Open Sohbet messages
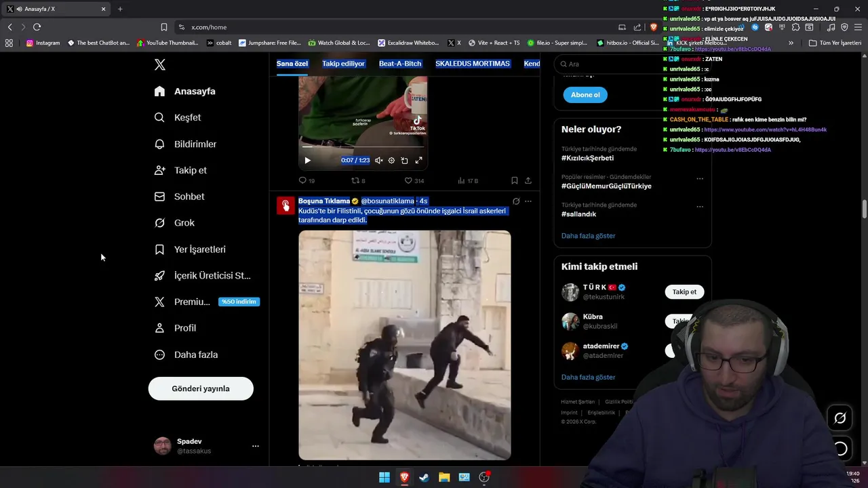This screenshot has height=488, width=868. coord(180,197)
